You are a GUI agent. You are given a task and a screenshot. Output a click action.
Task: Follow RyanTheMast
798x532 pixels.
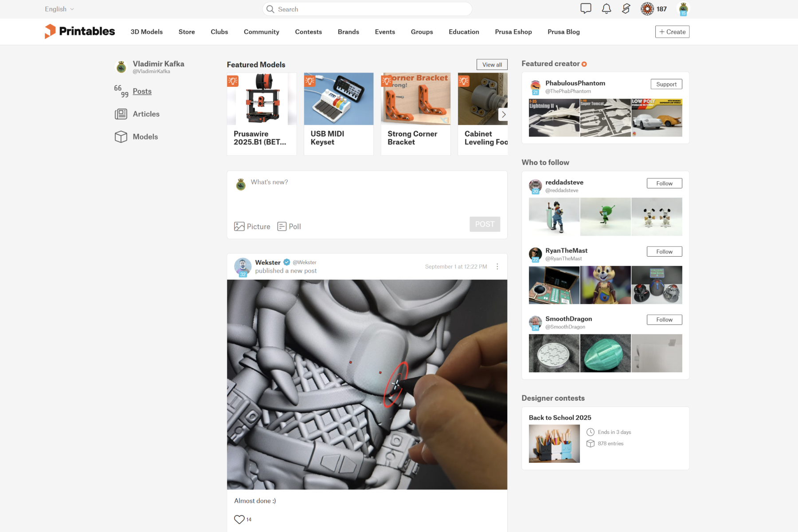[x=664, y=252]
